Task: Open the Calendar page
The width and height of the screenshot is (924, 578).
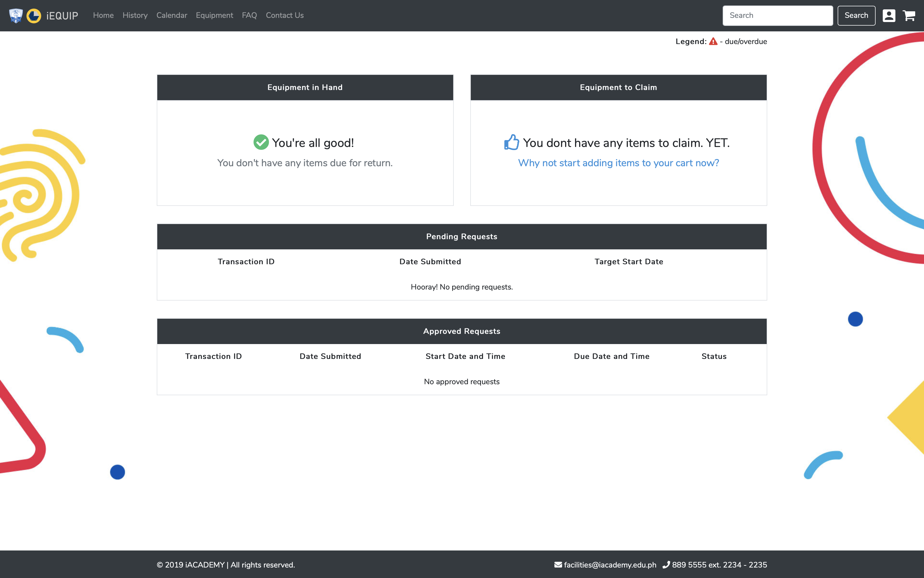Action: tap(172, 15)
